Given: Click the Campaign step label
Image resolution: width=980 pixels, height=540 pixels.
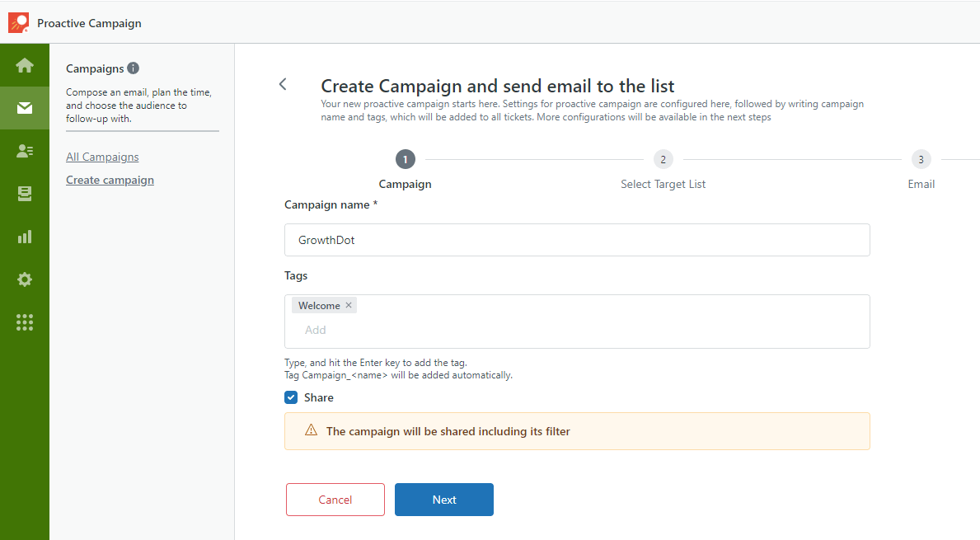Looking at the screenshot, I should (x=405, y=185).
